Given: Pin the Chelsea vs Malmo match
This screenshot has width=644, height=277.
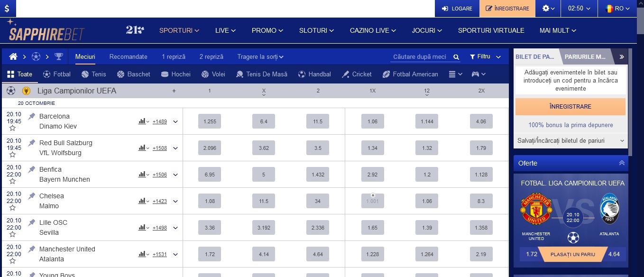Looking at the screenshot, I should tap(32, 196).
